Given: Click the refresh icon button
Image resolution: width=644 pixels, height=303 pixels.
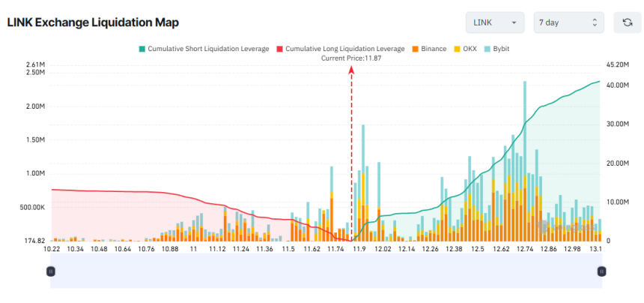Looking at the screenshot, I should pos(627,22).
